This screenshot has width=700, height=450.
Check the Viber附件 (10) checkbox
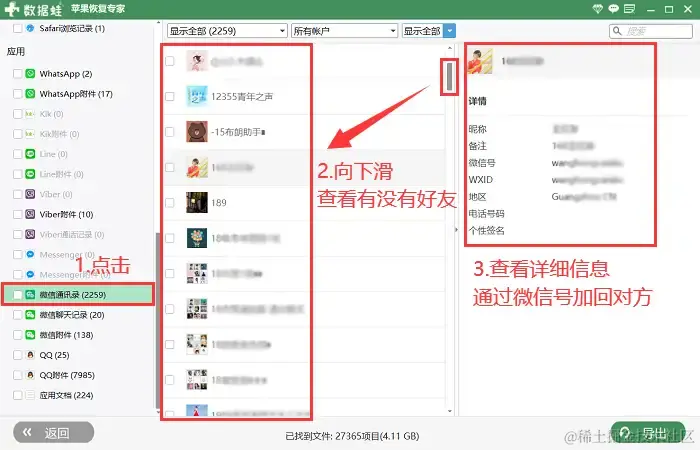point(17,214)
